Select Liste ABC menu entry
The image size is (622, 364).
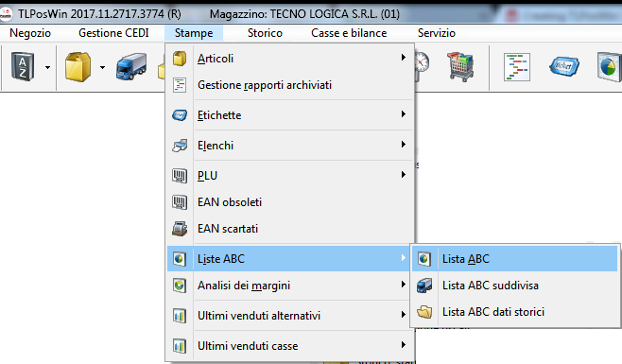coord(288,259)
